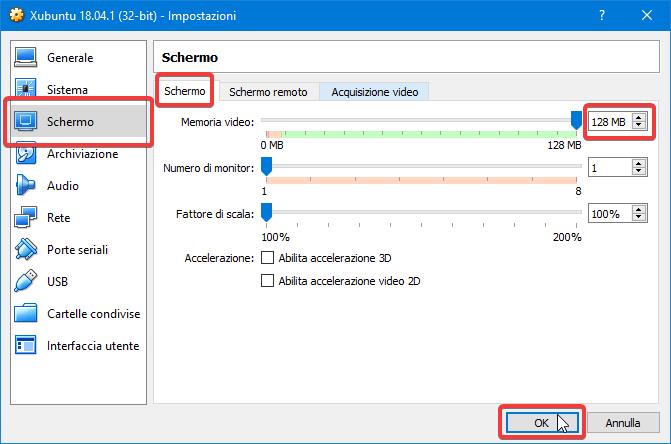
Task: Enable Abilita accelerazione video 2D checkbox
Action: 267,281
